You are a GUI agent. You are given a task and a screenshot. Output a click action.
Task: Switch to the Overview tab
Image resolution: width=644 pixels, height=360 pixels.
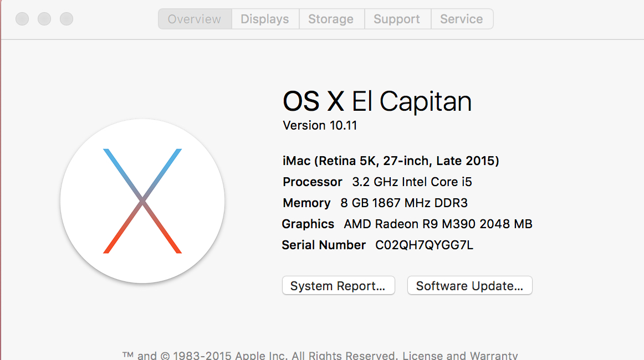pos(195,19)
